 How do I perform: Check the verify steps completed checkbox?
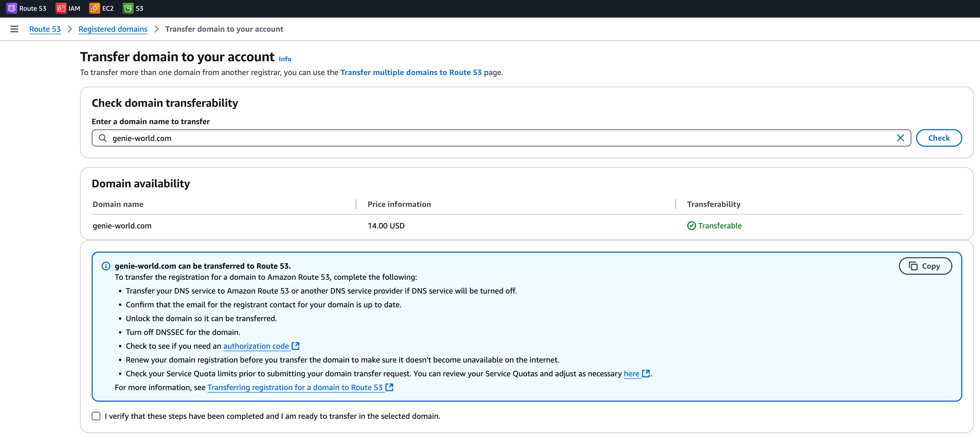pyautogui.click(x=96, y=416)
